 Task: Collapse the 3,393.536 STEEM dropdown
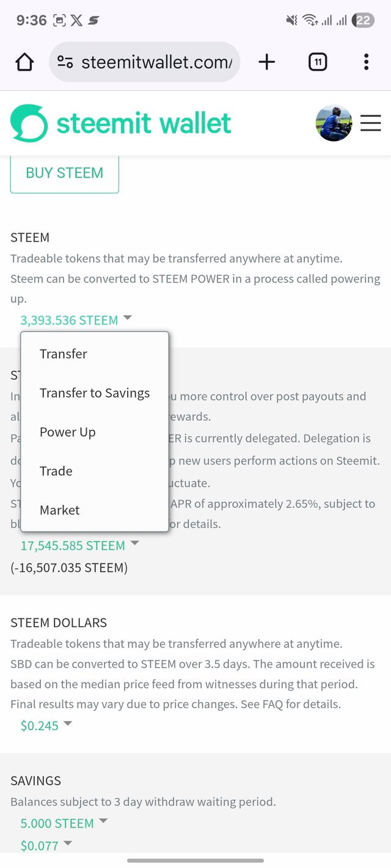click(x=76, y=320)
